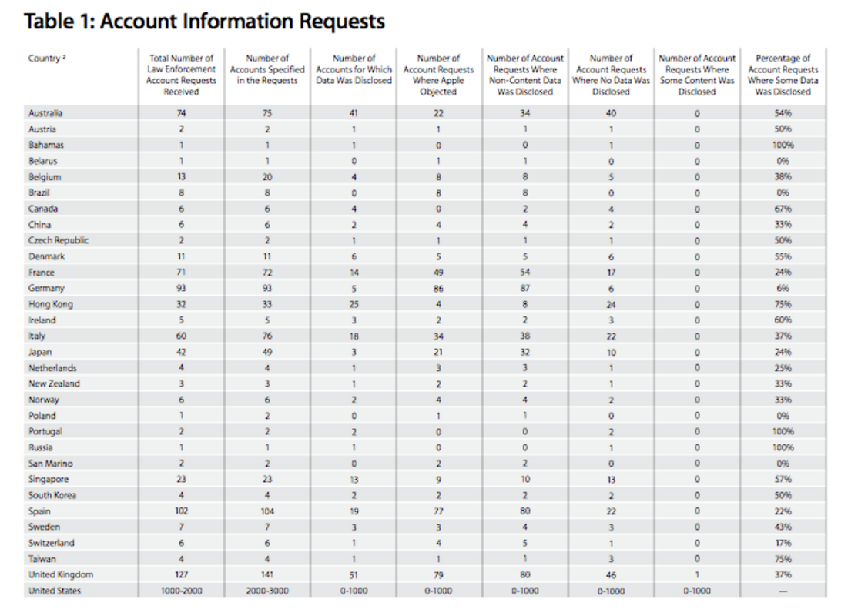Select the Czech Republic row label
868x616 pixels.
click(x=59, y=240)
